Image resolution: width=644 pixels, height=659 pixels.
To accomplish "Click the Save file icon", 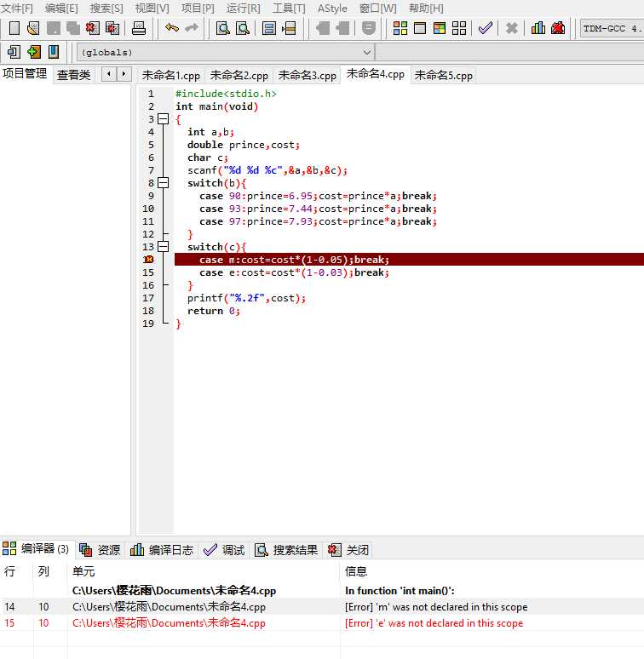I will point(54,28).
